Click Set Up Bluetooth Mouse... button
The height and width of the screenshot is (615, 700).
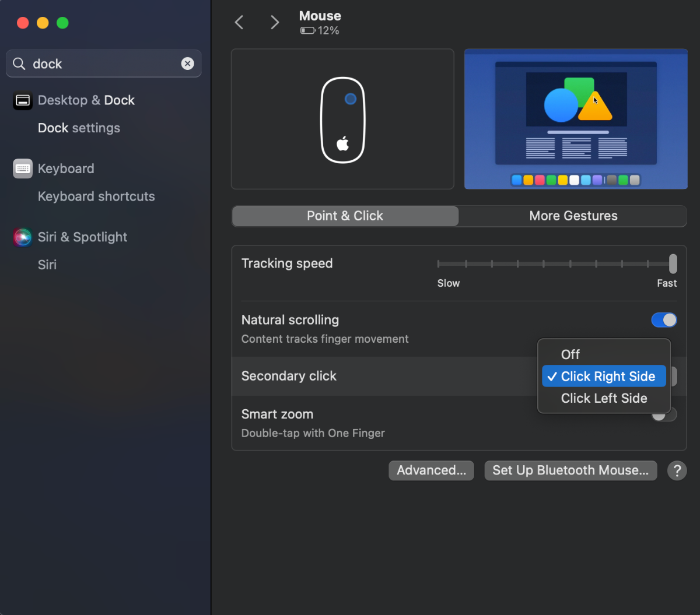[x=570, y=470]
